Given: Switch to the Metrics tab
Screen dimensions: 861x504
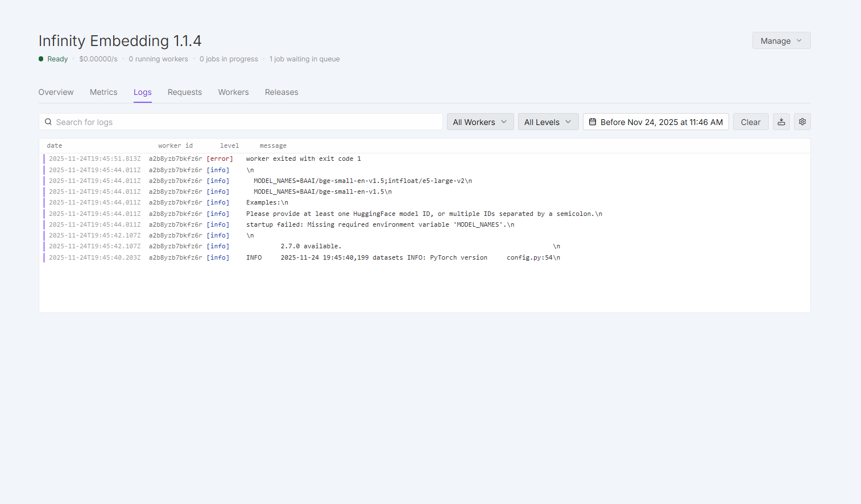Looking at the screenshot, I should click(104, 92).
